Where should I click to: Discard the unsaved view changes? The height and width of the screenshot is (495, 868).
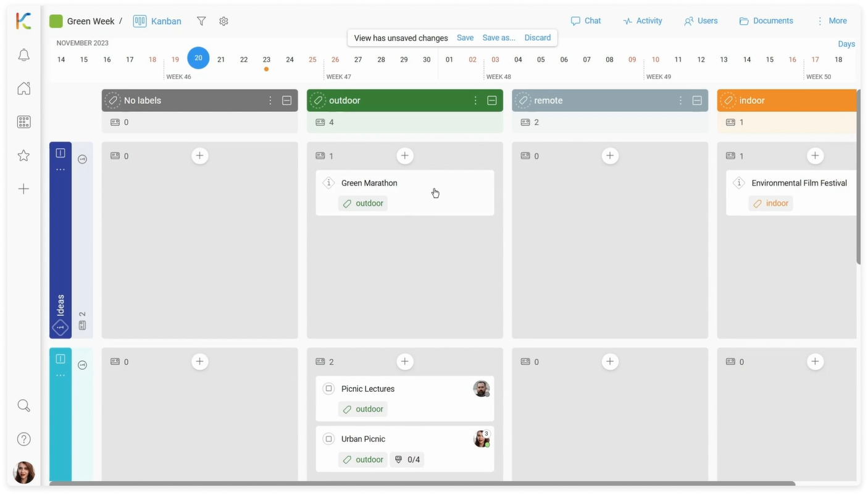pos(537,38)
